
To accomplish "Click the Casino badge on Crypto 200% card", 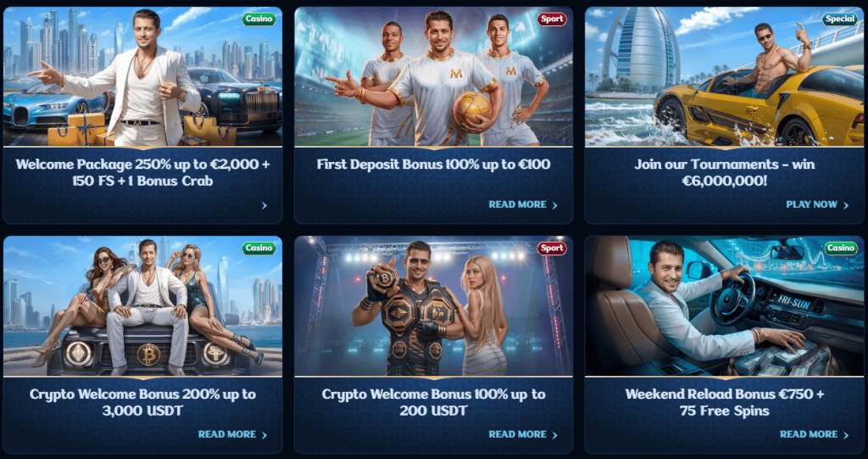I will (259, 249).
